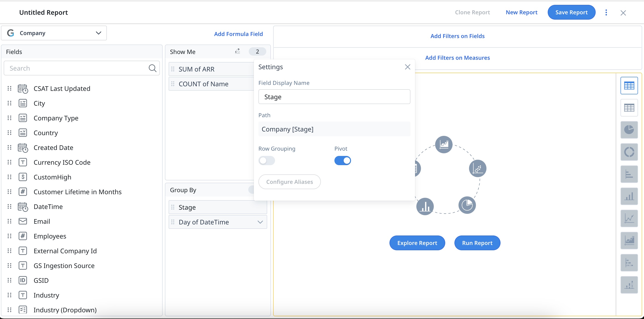
Task: Click Save Report button
Action: point(571,12)
